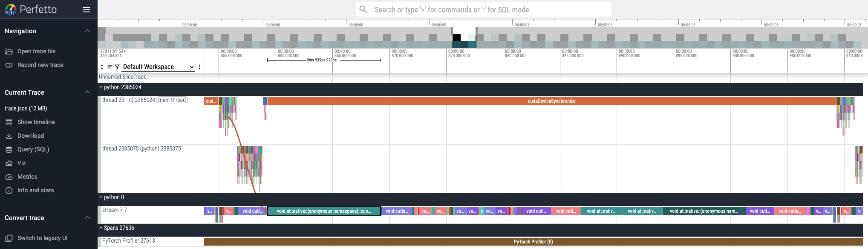Image resolution: width=868 pixels, height=249 pixels.
Task: Click Switch to legacy UI
Action: tap(42, 238)
